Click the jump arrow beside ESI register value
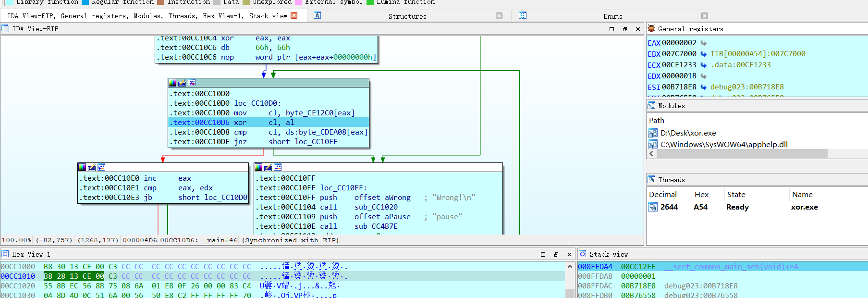The width and height of the screenshot is (868, 298). (703, 87)
